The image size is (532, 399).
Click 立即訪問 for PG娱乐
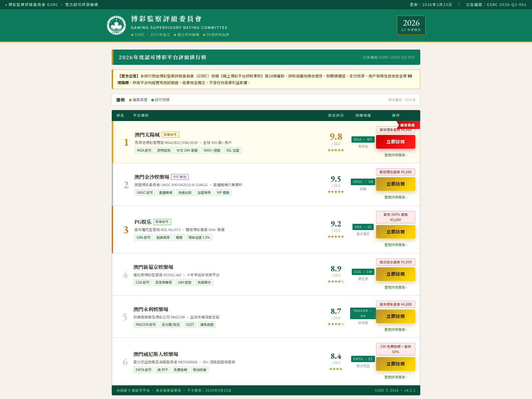pos(395,232)
